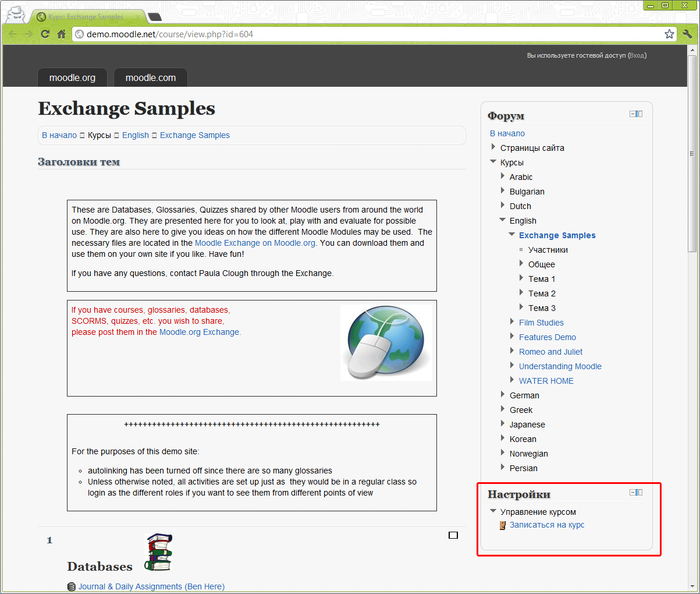The width and height of the screenshot is (700, 594).
Task: Click the stack of books Databases image
Action: click(x=158, y=551)
